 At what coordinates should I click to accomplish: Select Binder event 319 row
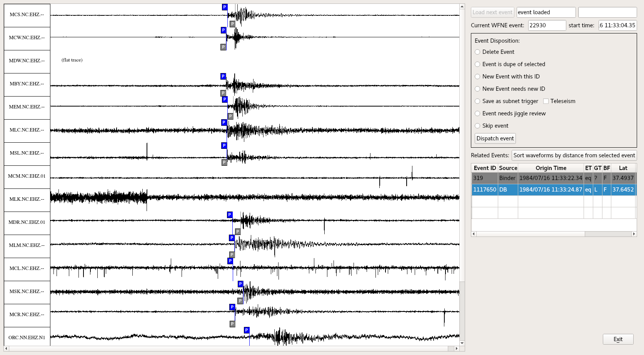(x=554, y=178)
